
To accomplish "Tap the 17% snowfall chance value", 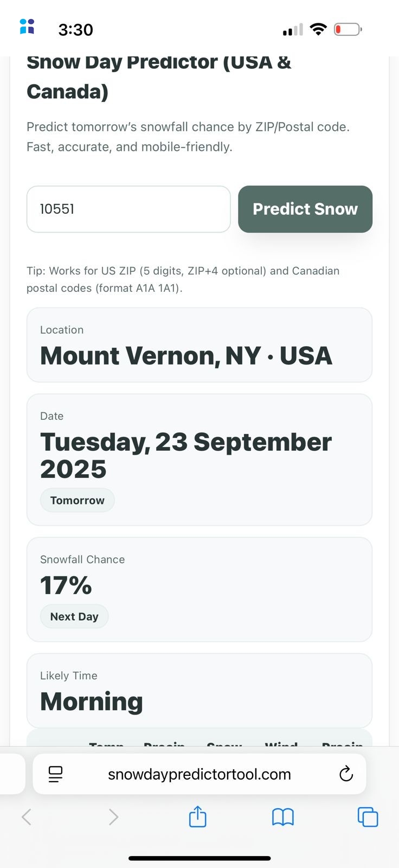I will click(x=66, y=585).
